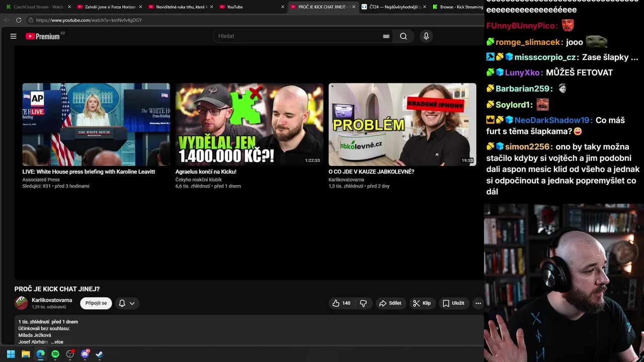Open Čekyho reakční klubík channel link

pyautogui.click(x=199, y=179)
